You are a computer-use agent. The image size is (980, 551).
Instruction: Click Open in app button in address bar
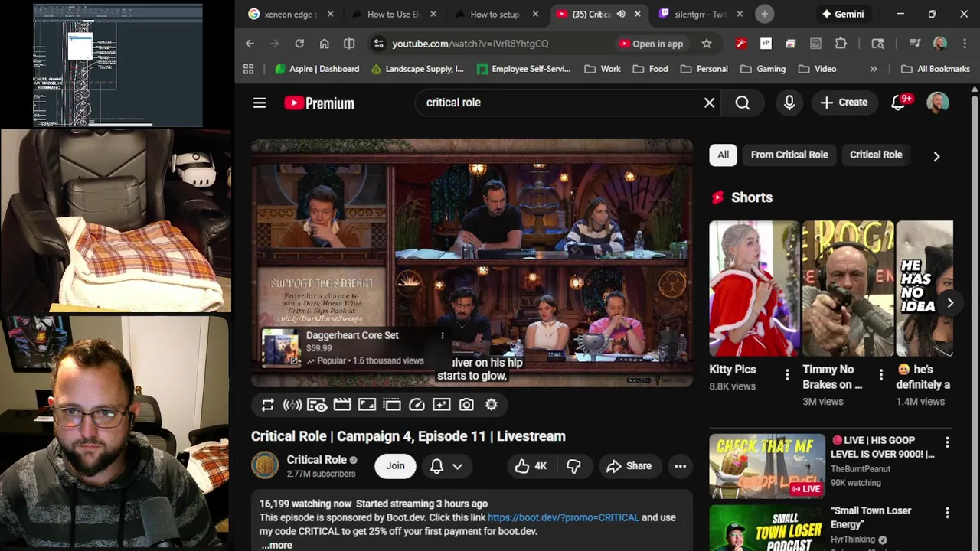[651, 44]
